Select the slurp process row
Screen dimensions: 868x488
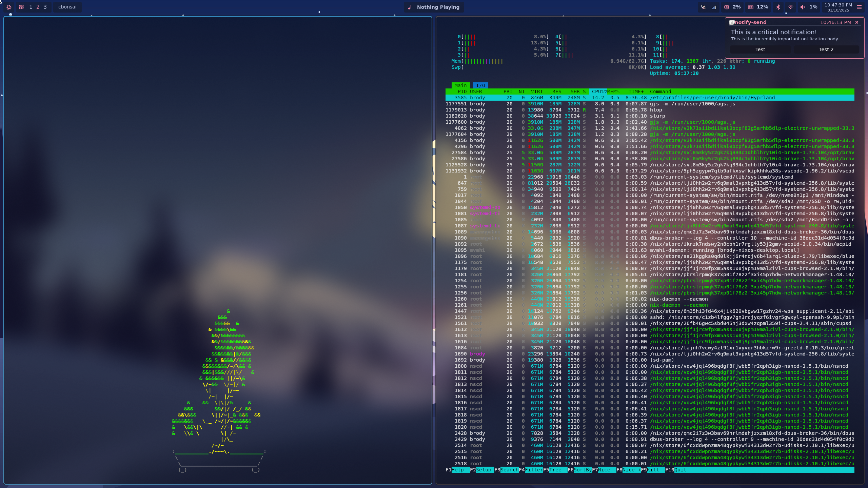[x=650, y=116]
